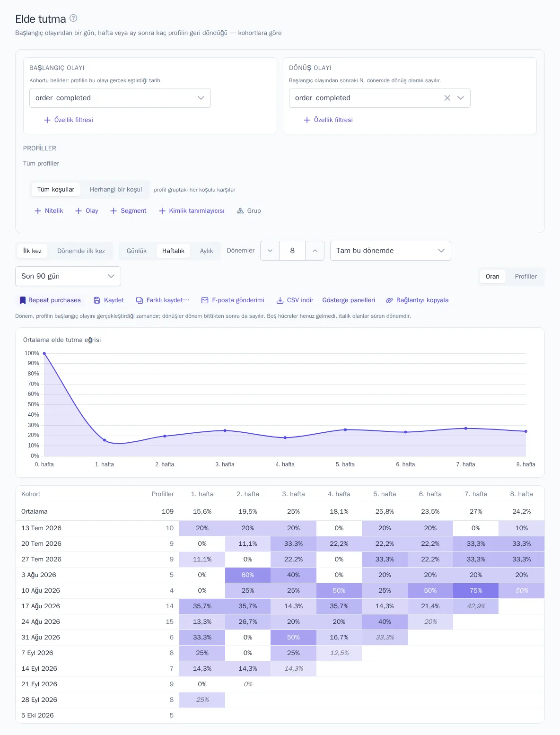Select Tüm koşullar matching mode
Screen dimensions: 560x735
pyautogui.click(x=56, y=190)
